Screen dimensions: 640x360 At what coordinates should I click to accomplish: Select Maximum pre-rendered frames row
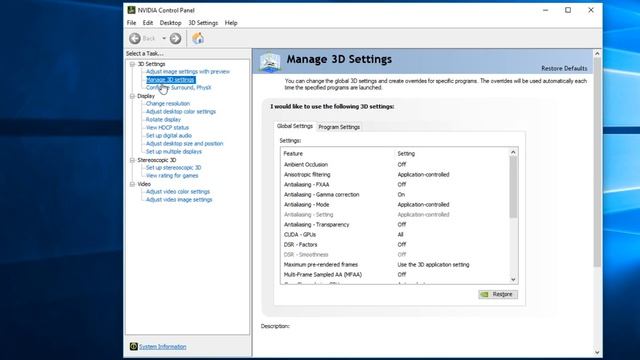395,264
